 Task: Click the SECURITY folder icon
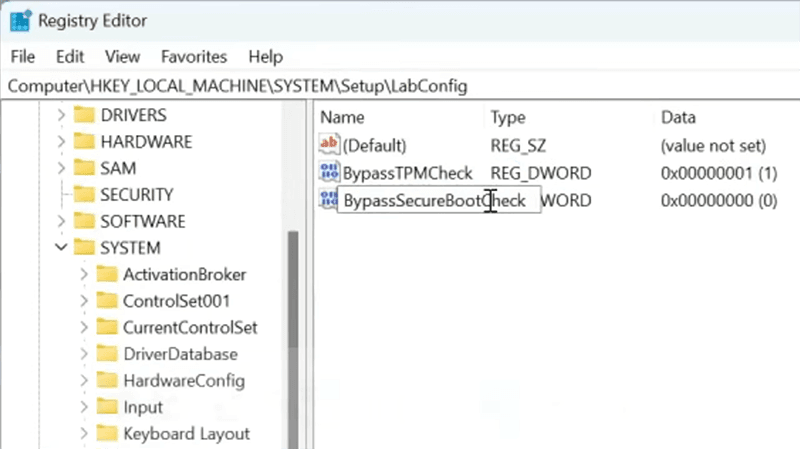[84, 194]
